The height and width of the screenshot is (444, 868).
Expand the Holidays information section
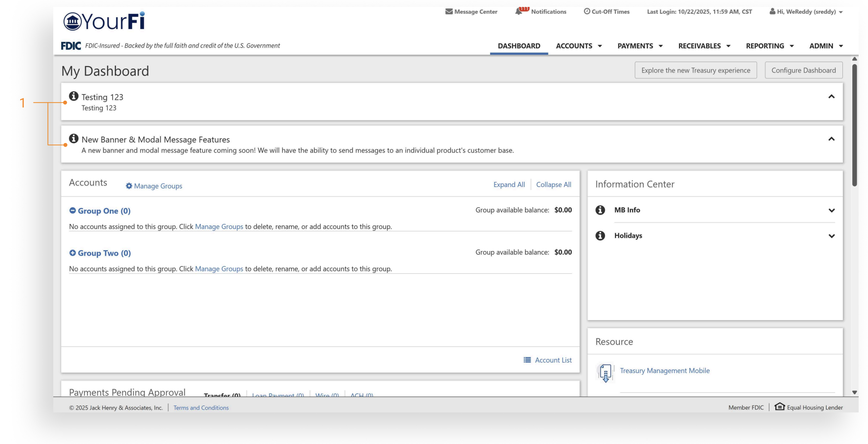(832, 236)
